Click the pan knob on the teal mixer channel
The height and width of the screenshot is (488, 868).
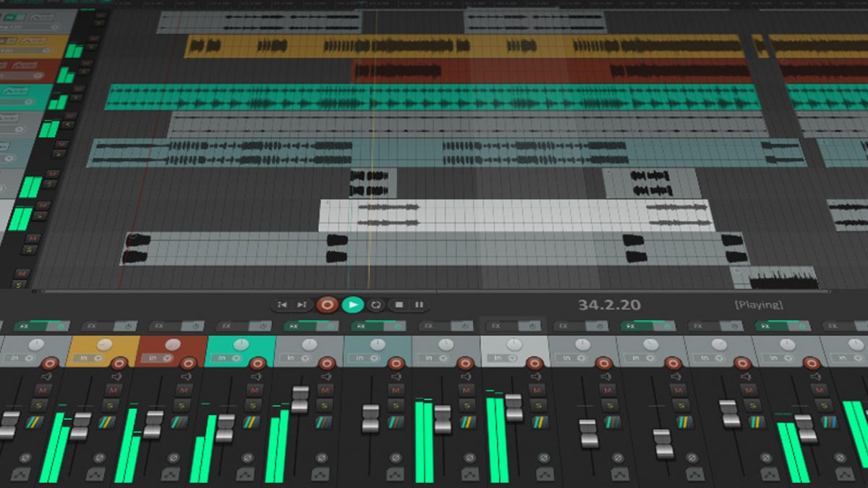point(241,342)
